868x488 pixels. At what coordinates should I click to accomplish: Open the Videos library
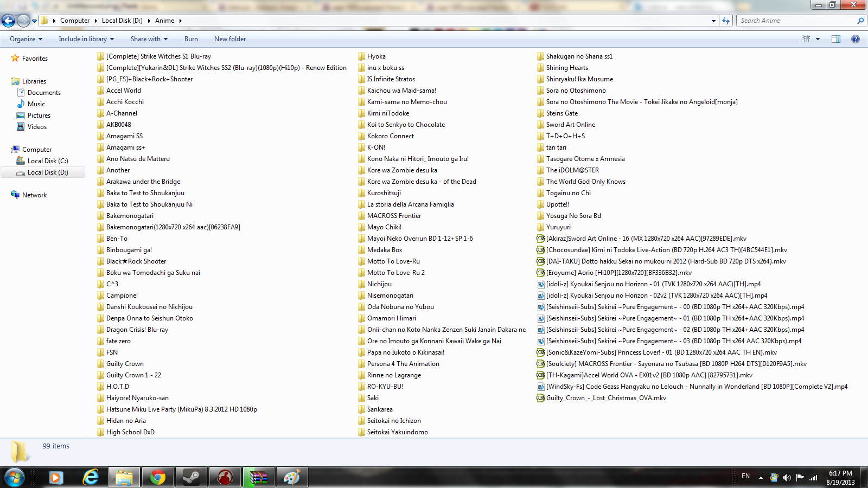[x=37, y=127]
